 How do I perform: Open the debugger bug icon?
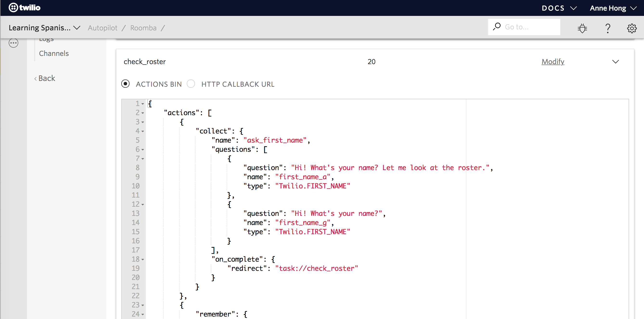582,28
